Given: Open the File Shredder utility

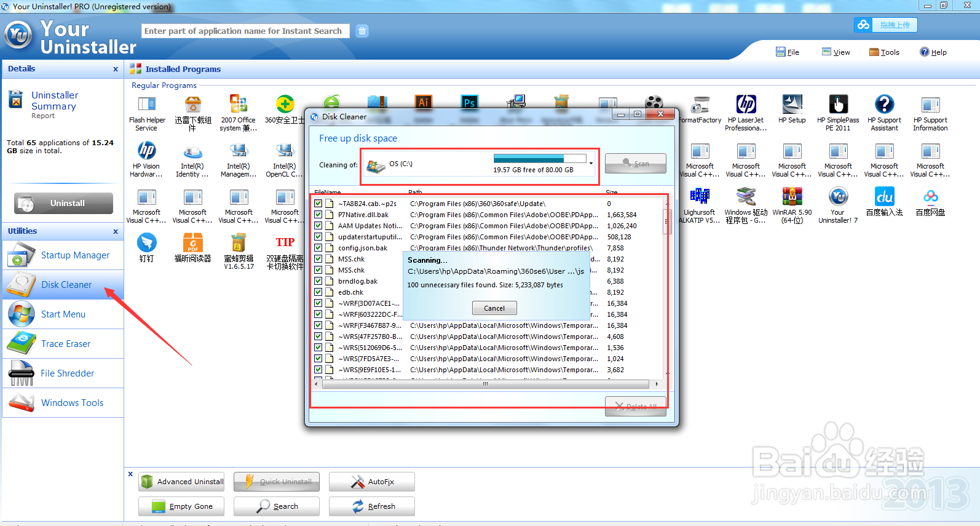Looking at the screenshot, I should click(x=63, y=373).
